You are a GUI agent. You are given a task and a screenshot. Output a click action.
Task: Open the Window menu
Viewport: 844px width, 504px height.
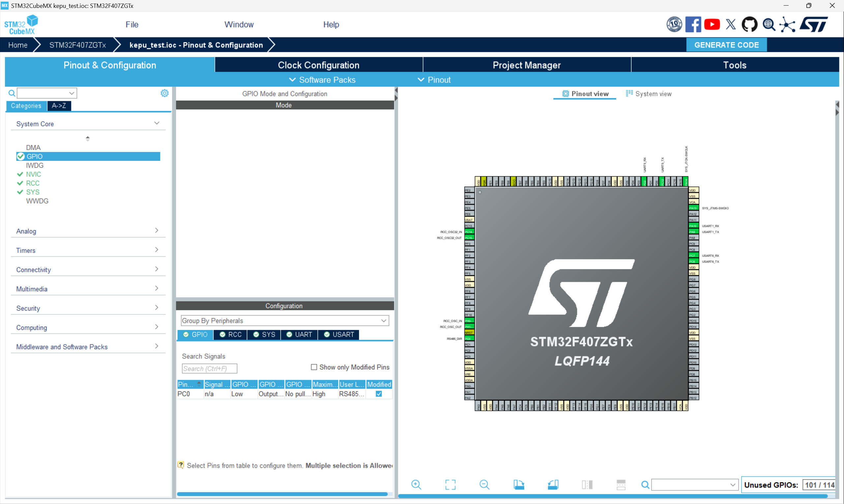[239, 24]
